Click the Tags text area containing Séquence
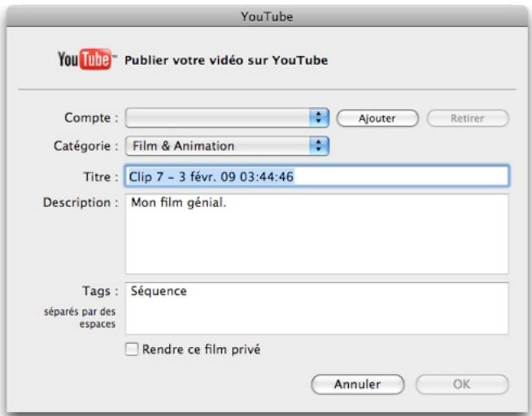This screenshot has height=416, width=532. 317,308
